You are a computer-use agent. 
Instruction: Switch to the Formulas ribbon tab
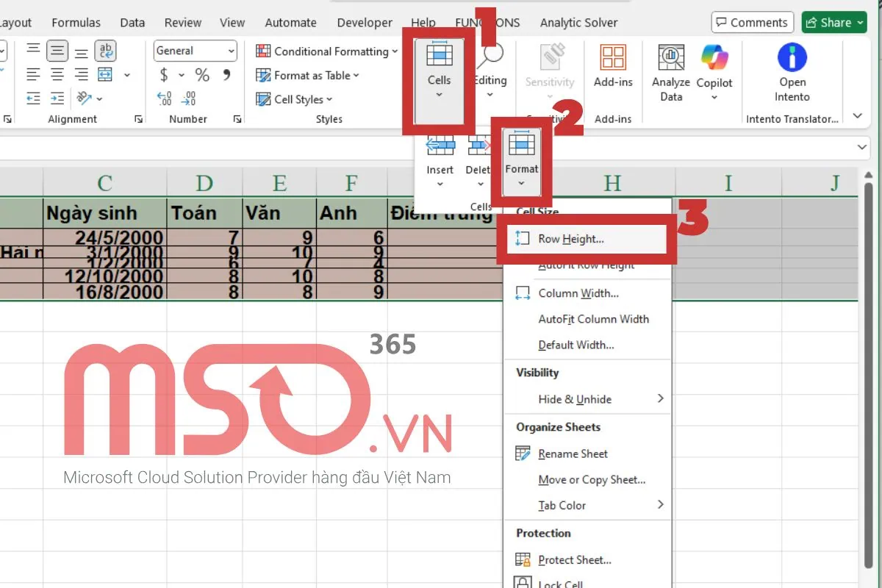click(x=76, y=23)
